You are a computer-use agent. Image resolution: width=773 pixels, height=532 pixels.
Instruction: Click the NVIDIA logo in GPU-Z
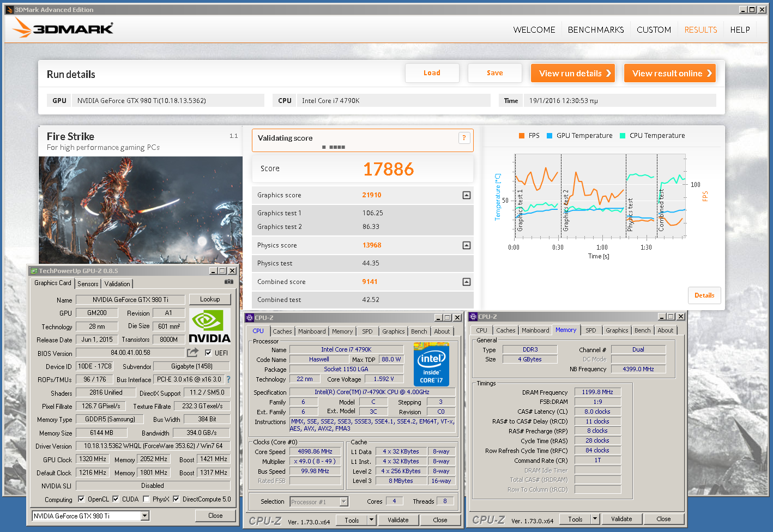click(x=209, y=326)
